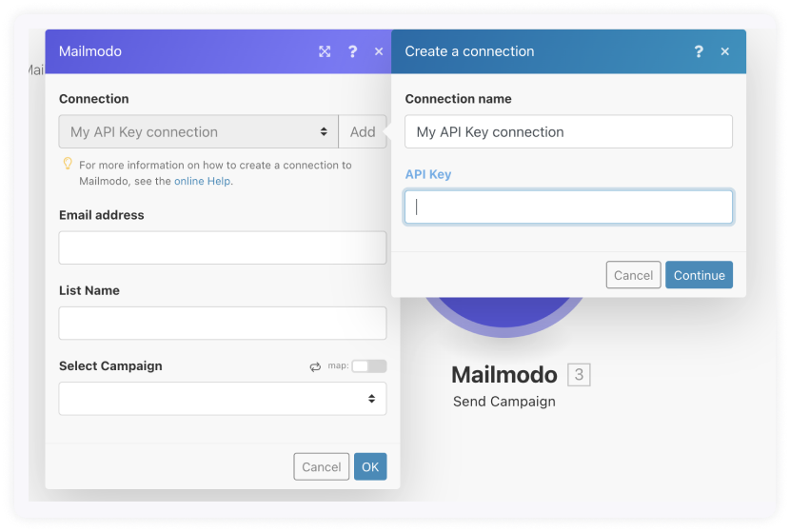Close the Mailmodo dialog
The image size is (790, 532).
[379, 51]
